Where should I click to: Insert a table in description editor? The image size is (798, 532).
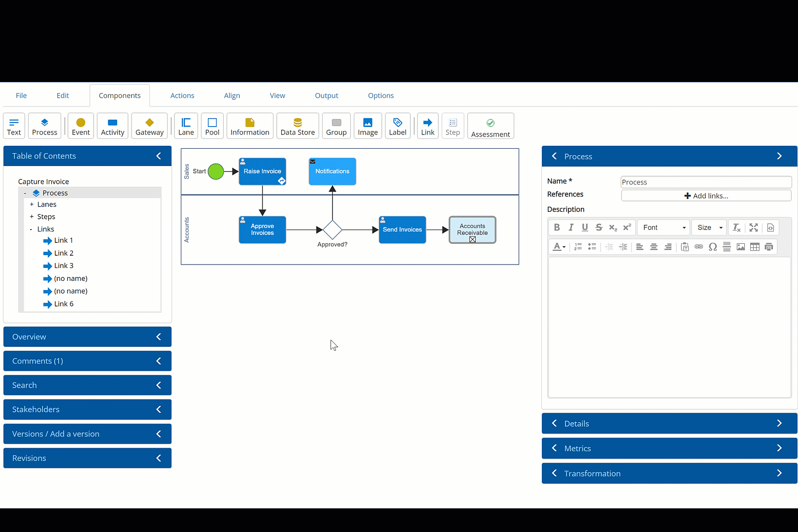pyautogui.click(x=754, y=247)
